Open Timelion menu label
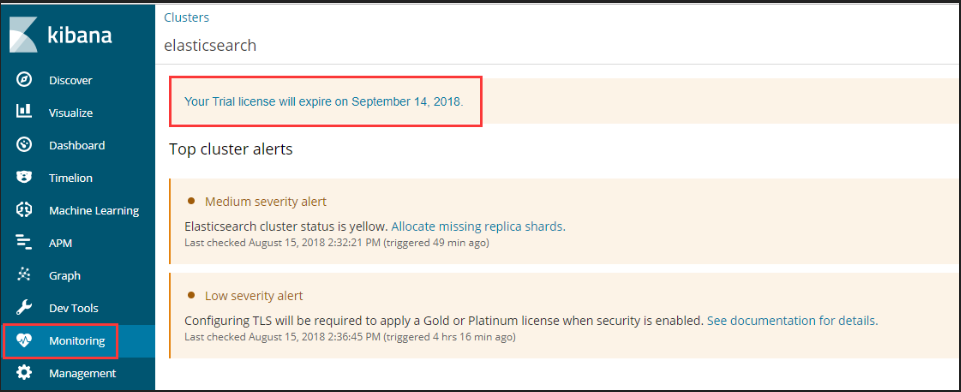 [x=71, y=178]
